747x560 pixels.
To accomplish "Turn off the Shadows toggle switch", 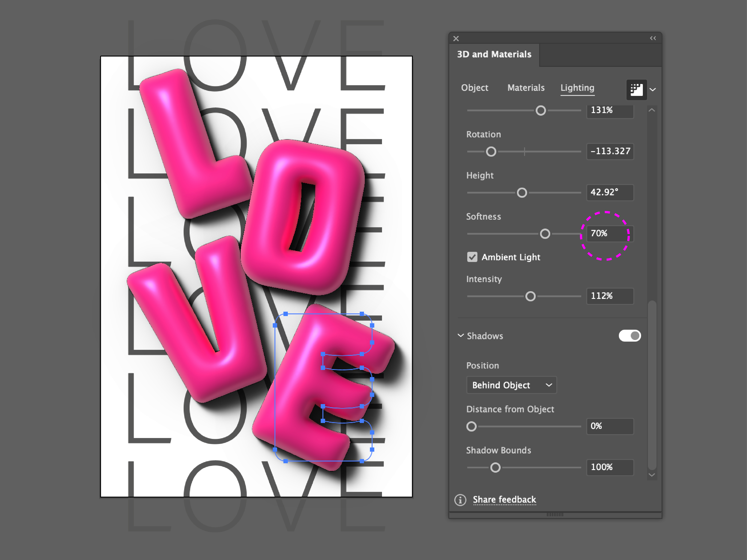I will [630, 335].
